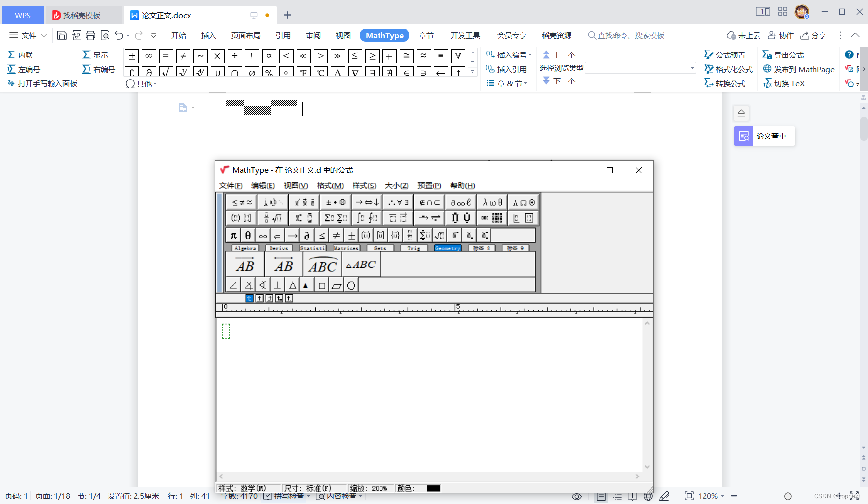Insert the perpendicular symbol in Geometry bar

pyautogui.click(x=277, y=285)
